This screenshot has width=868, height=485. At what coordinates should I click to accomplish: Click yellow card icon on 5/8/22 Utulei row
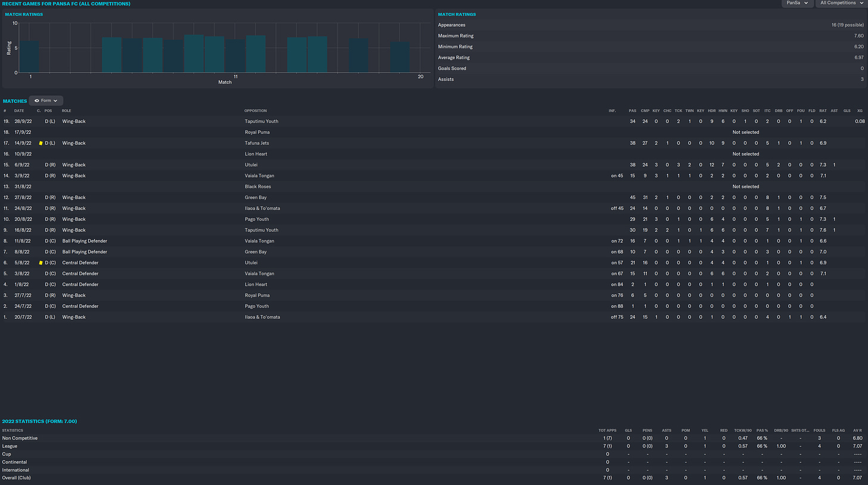(x=41, y=263)
